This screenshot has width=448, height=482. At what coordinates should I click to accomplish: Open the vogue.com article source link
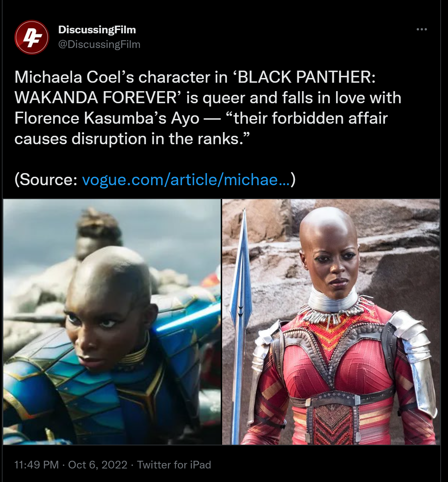coord(186,179)
